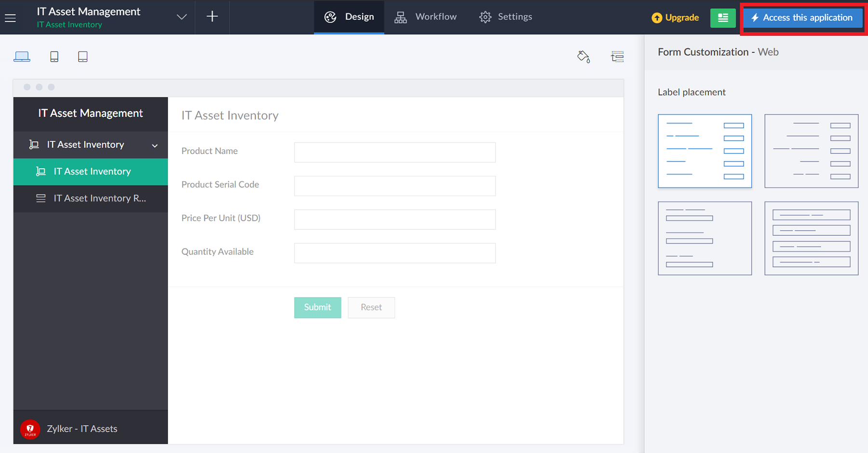Image resolution: width=868 pixels, height=453 pixels.
Task: Click the Access this application button
Action: pyautogui.click(x=802, y=18)
